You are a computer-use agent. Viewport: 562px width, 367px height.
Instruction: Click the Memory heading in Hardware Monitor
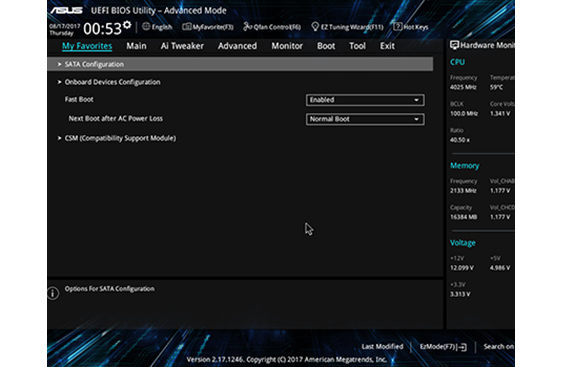click(465, 166)
